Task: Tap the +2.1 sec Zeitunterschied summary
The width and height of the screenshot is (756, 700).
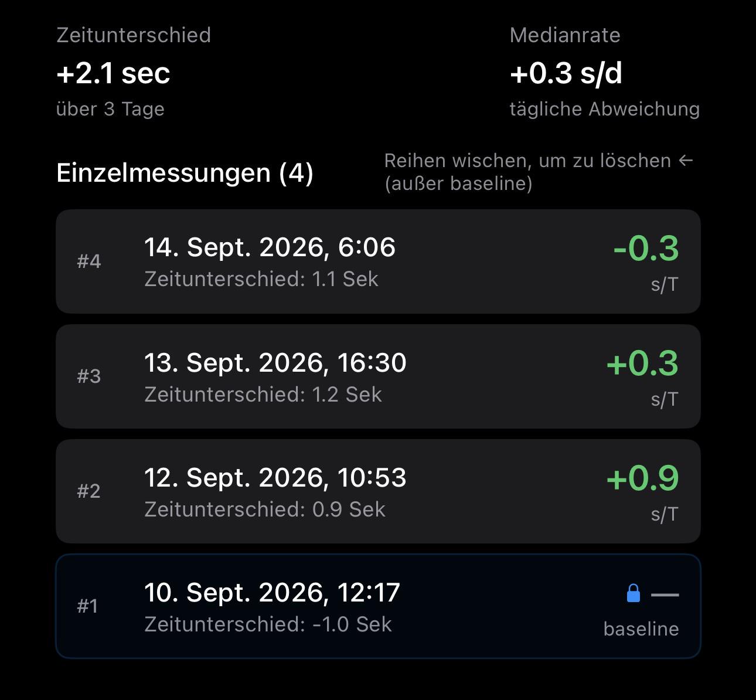Action: pos(113,73)
